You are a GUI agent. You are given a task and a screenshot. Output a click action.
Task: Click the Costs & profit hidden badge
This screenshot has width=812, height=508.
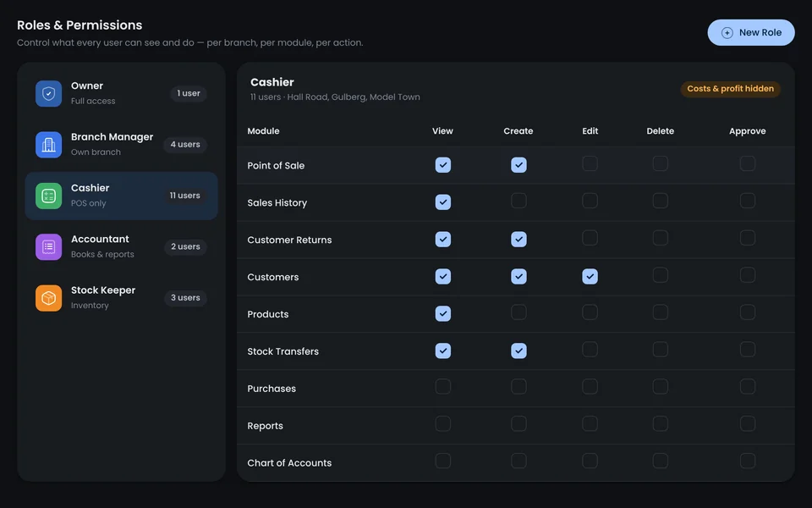coord(730,89)
